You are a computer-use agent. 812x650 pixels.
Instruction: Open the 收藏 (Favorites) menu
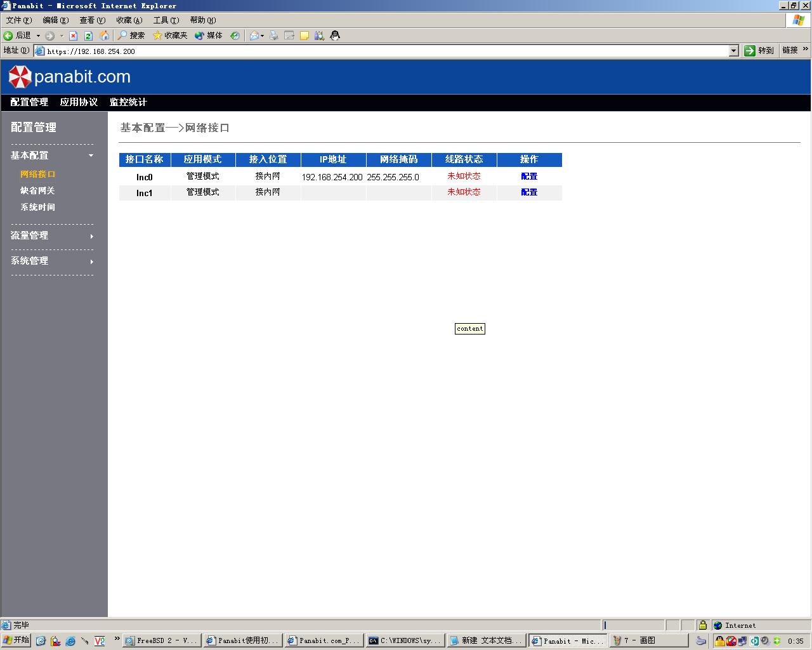pos(129,20)
